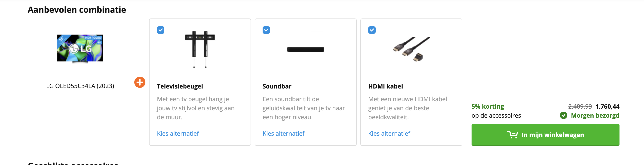Click the orange plus icon next to LG TV

[x=140, y=82]
